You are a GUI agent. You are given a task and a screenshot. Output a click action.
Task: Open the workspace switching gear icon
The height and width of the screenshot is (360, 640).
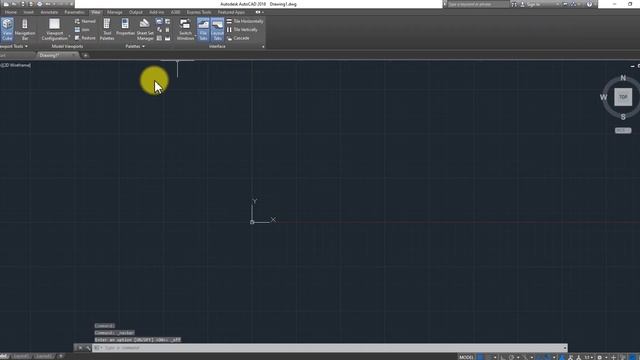pyautogui.click(x=600, y=357)
